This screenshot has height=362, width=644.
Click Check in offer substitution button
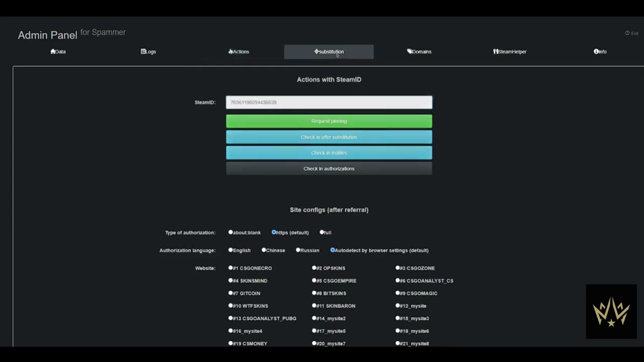coord(329,137)
